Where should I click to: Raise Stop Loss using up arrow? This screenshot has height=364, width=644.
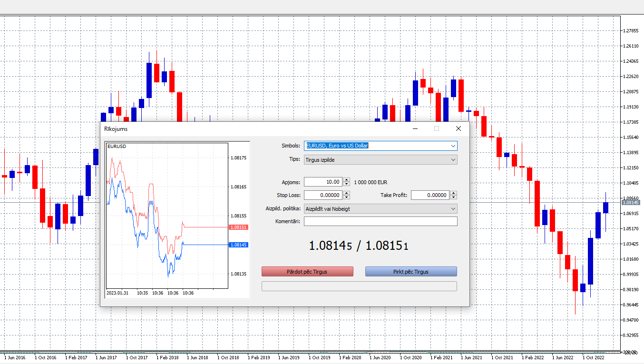click(346, 193)
